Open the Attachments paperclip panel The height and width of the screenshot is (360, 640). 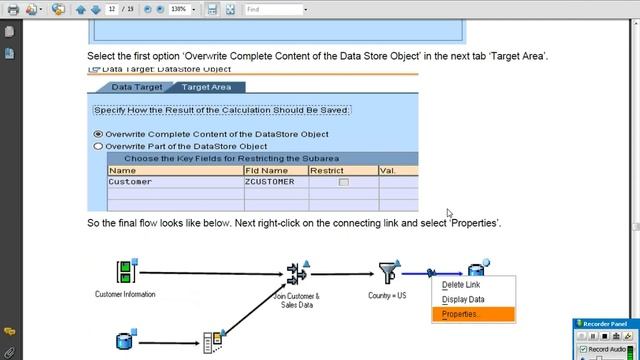point(9,352)
